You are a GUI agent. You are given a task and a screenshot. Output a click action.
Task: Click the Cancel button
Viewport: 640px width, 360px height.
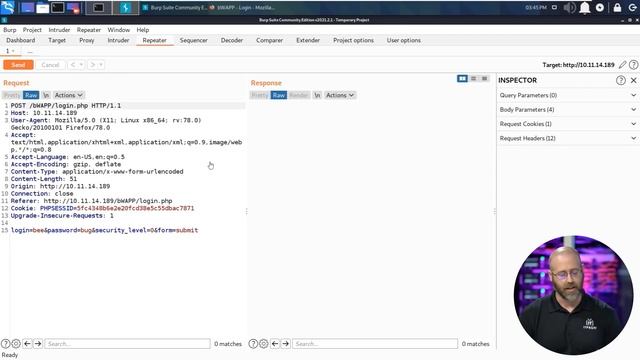[50, 64]
